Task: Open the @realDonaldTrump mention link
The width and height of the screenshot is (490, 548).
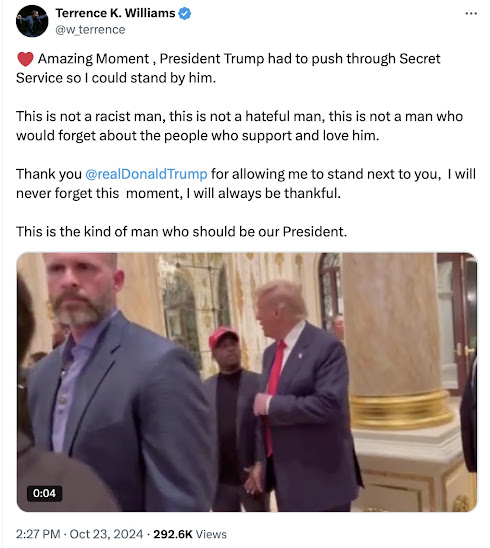Action: pos(146,174)
